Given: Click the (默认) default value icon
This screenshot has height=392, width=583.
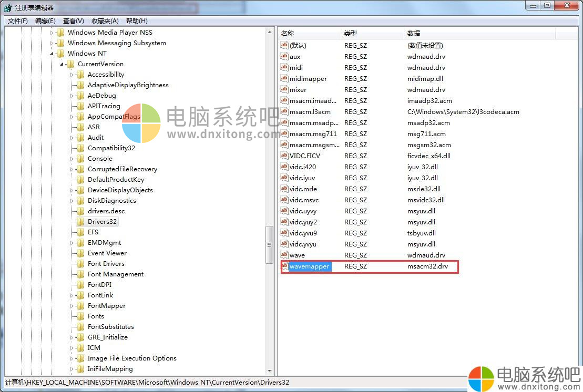Looking at the screenshot, I should coord(284,45).
